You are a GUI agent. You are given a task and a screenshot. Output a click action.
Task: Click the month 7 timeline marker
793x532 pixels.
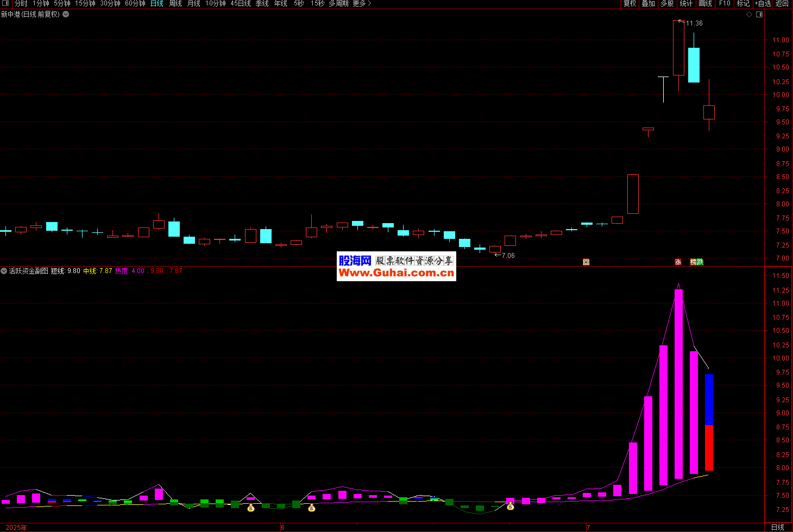tap(588, 528)
